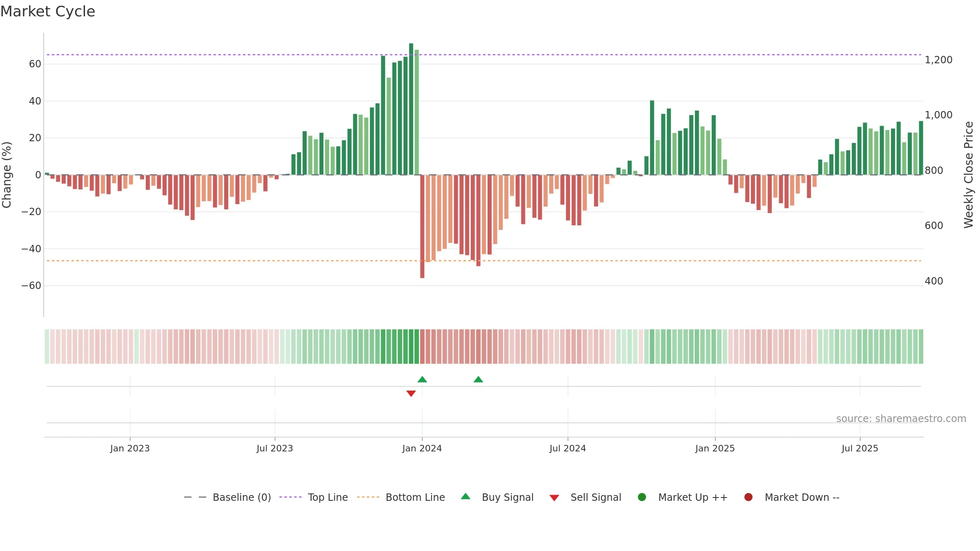Click the 1,200 price axis tick label
This screenshot has width=980, height=551.
939,60
